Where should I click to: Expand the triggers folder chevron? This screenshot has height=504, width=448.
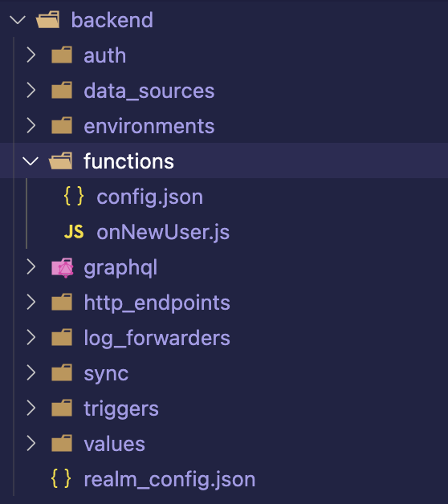[31, 408]
